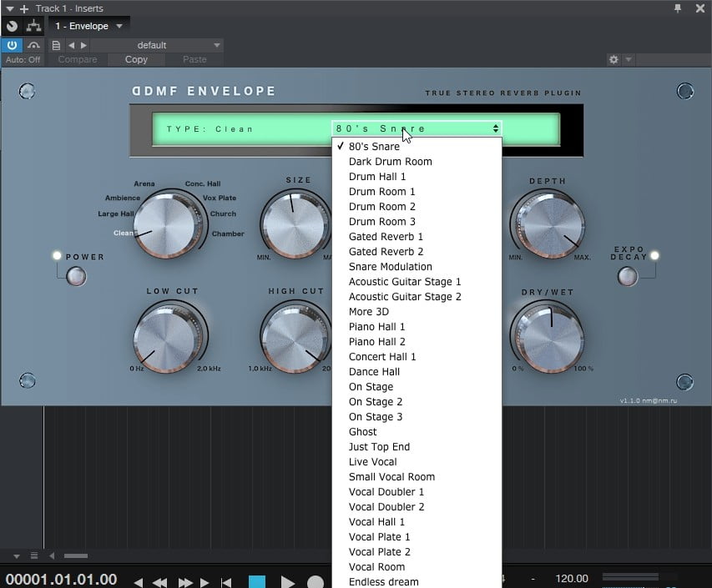This screenshot has height=588, width=712.
Task: Click the round mixer knob icon
Action: tap(13, 27)
